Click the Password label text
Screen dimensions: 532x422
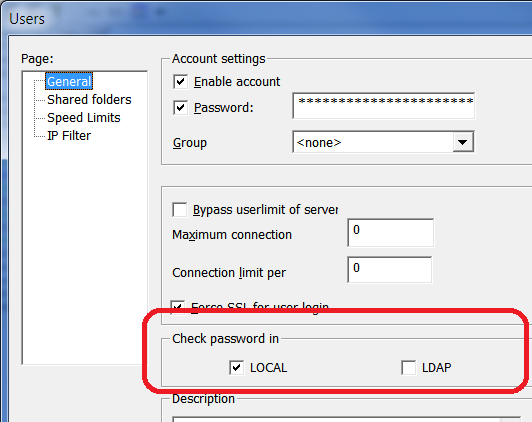click(224, 108)
